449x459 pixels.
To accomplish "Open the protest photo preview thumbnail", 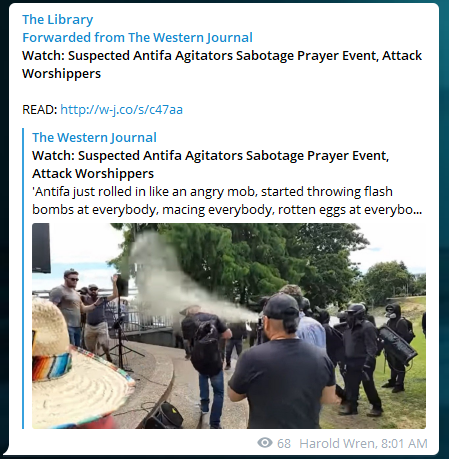I will point(229,326).
